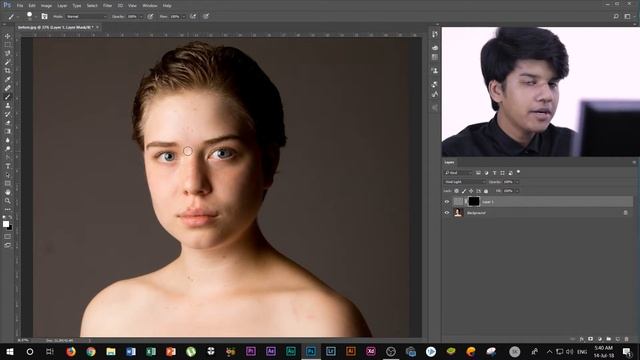Open the brush Flow slider dropdown

[x=183, y=17]
